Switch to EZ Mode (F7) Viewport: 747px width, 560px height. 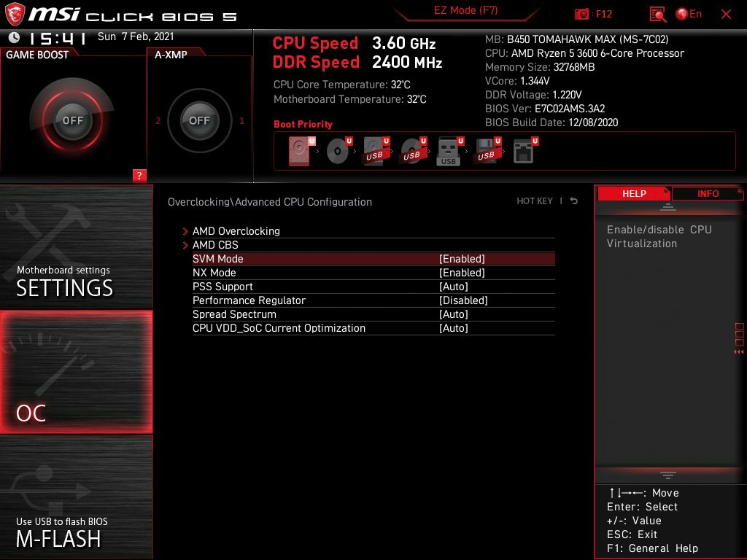[466, 10]
